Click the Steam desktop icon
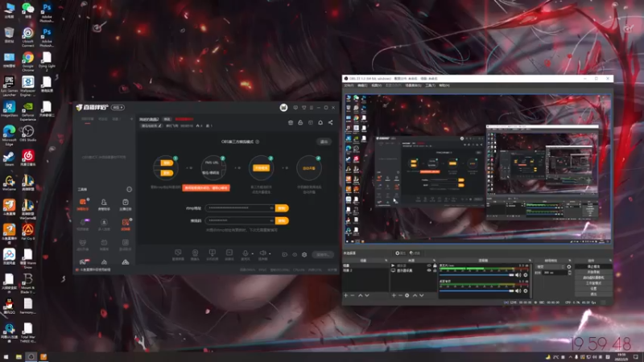Viewport: 644px width, 362px height. [9, 158]
